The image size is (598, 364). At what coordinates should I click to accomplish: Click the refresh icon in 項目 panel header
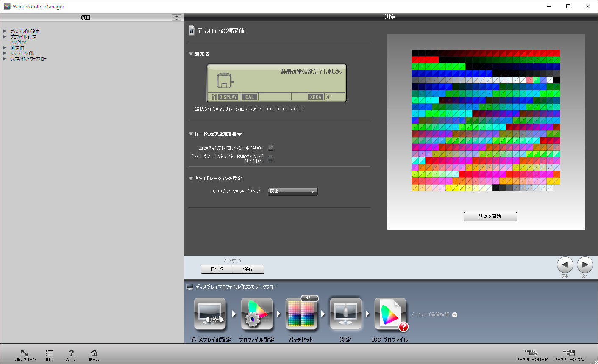pos(177,18)
